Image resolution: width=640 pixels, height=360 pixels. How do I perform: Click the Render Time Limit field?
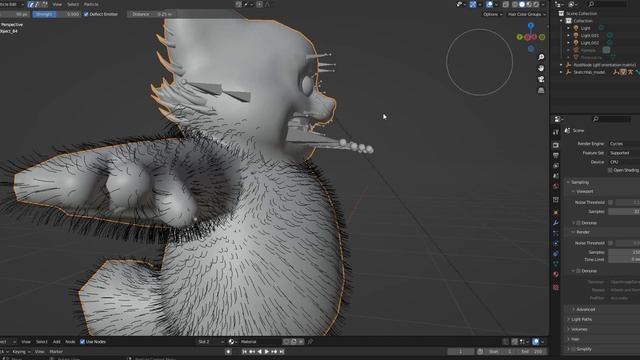pos(624,259)
